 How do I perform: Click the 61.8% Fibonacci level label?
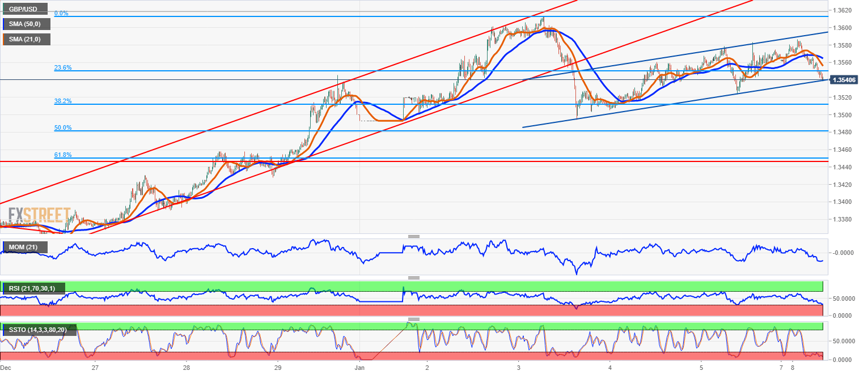(63, 155)
